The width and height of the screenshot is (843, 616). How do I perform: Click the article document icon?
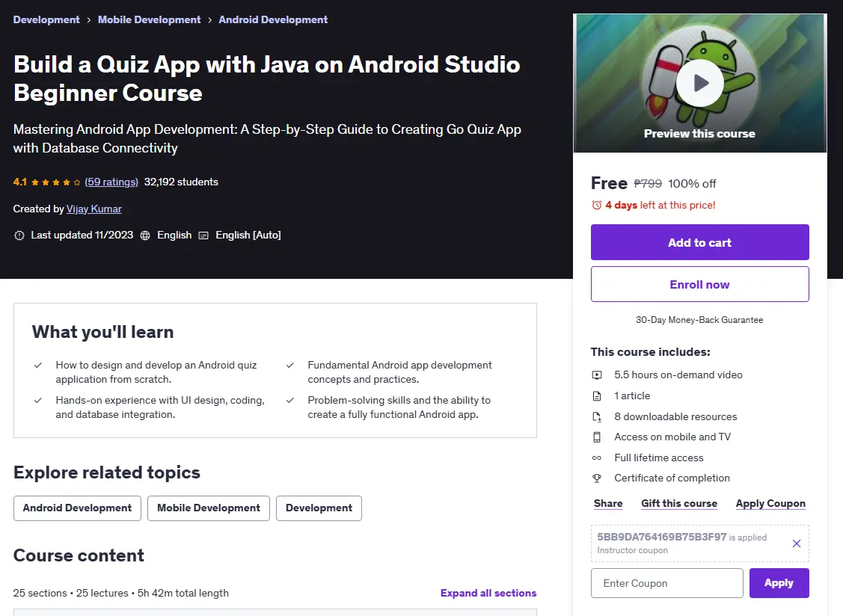(x=597, y=396)
